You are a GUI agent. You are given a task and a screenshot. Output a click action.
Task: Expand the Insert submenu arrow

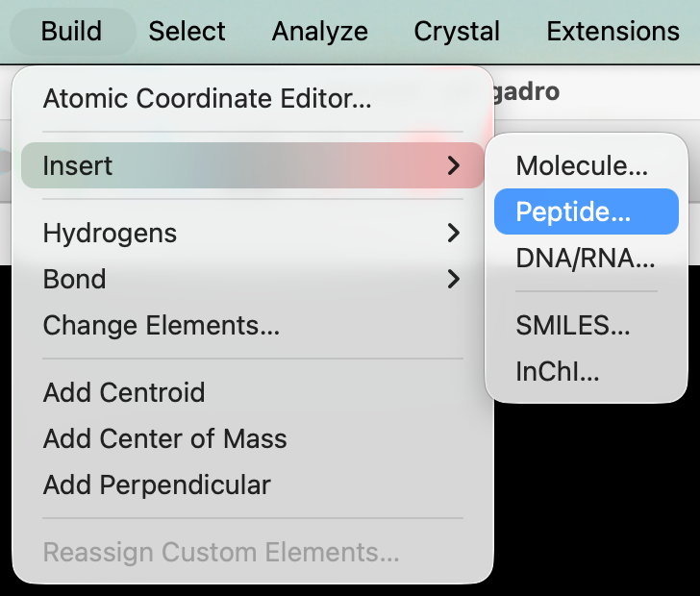click(454, 166)
